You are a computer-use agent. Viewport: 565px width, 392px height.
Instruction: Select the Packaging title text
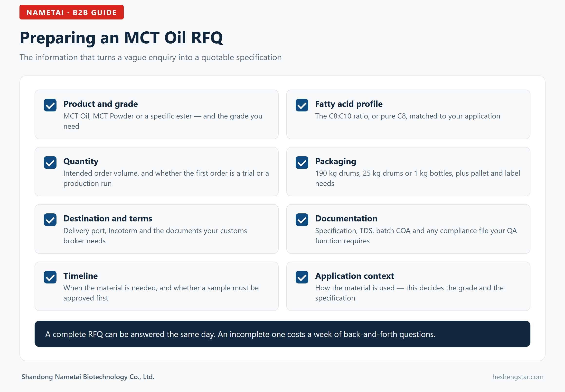(335, 161)
